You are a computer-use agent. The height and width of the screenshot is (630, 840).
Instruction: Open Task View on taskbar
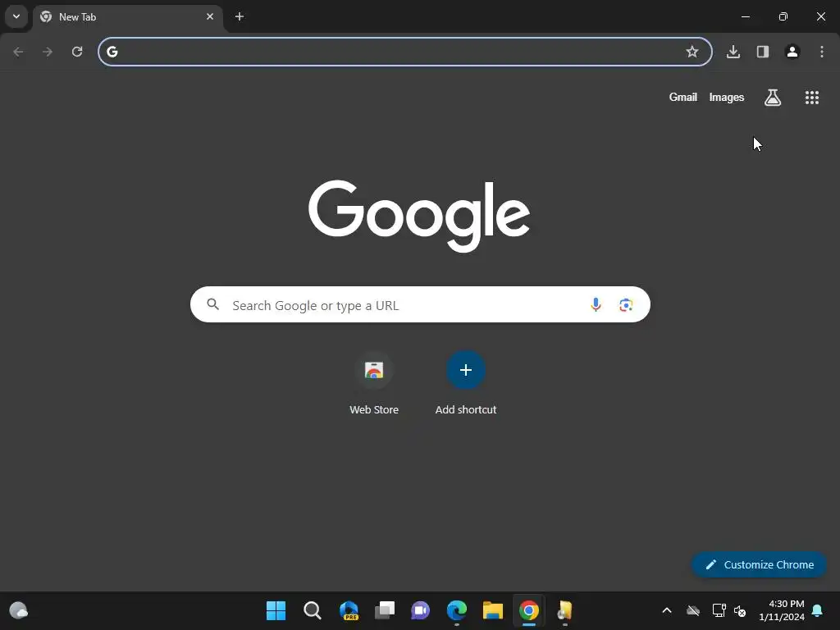click(x=385, y=610)
